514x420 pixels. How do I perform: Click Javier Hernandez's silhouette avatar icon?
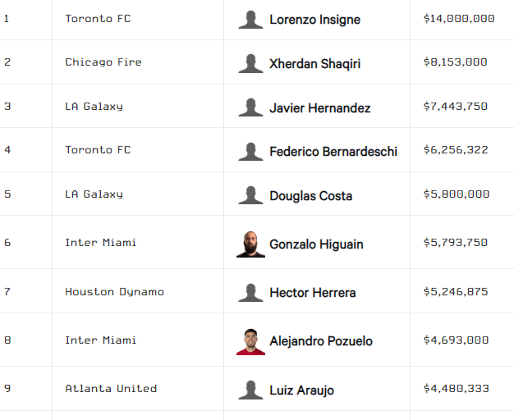pyautogui.click(x=250, y=107)
